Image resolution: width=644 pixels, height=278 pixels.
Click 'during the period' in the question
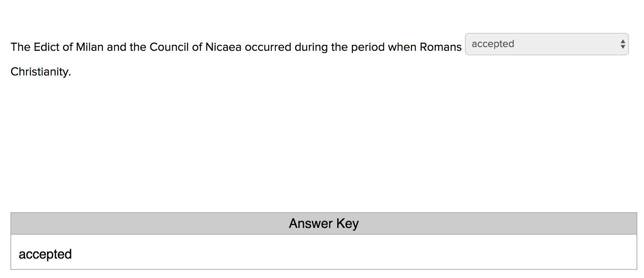[x=339, y=47]
